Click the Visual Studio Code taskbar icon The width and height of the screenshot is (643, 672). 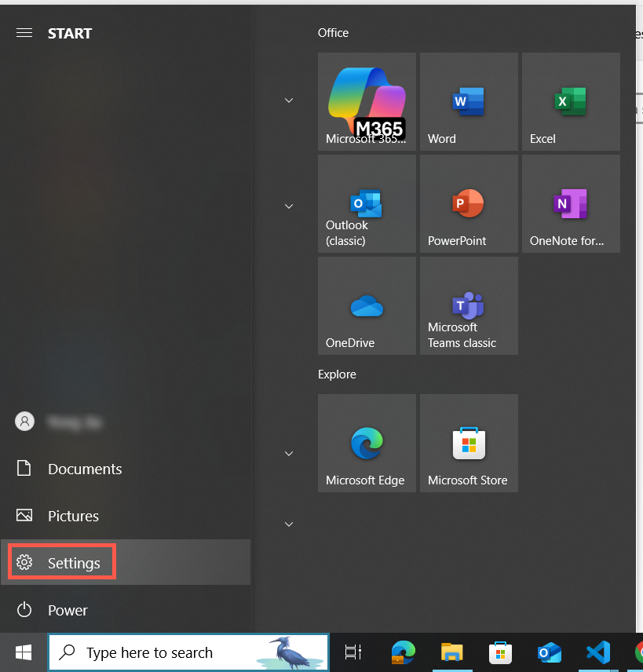[x=598, y=652]
